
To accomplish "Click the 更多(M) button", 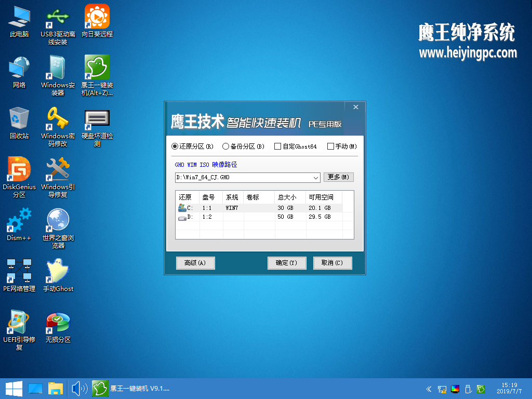I will [338, 177].
